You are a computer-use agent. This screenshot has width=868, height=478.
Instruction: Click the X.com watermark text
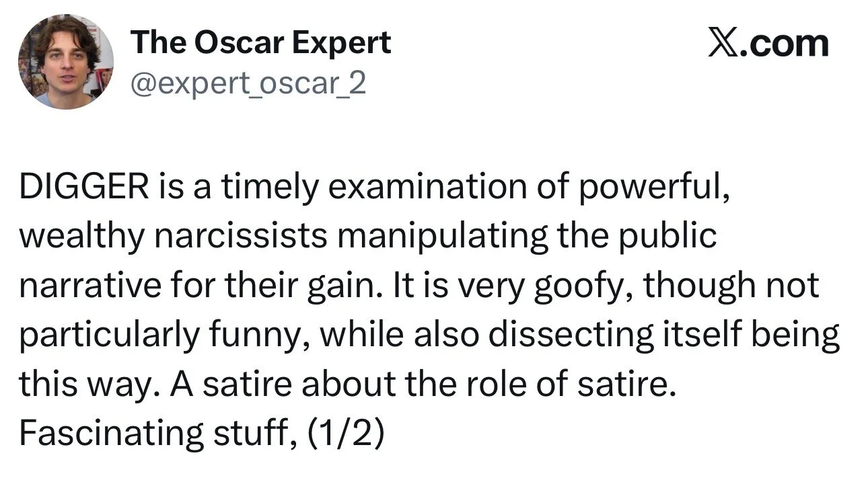(x=768, y=44)
